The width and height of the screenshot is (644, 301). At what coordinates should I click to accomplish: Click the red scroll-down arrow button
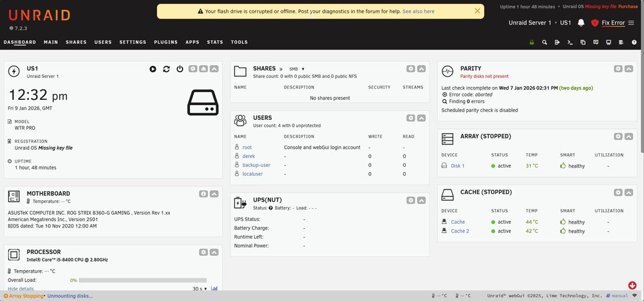coord(632,285)
